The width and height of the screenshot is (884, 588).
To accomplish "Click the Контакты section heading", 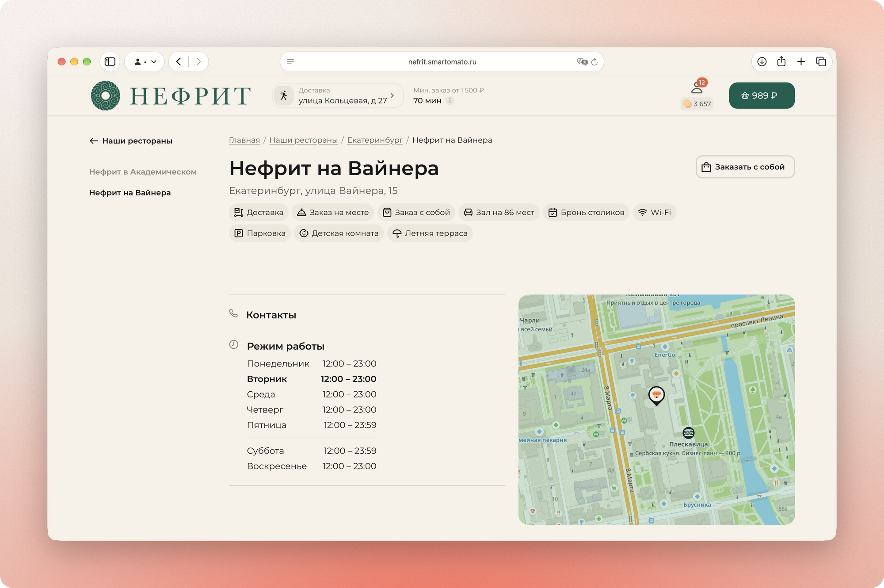I will tap(271, 315).
